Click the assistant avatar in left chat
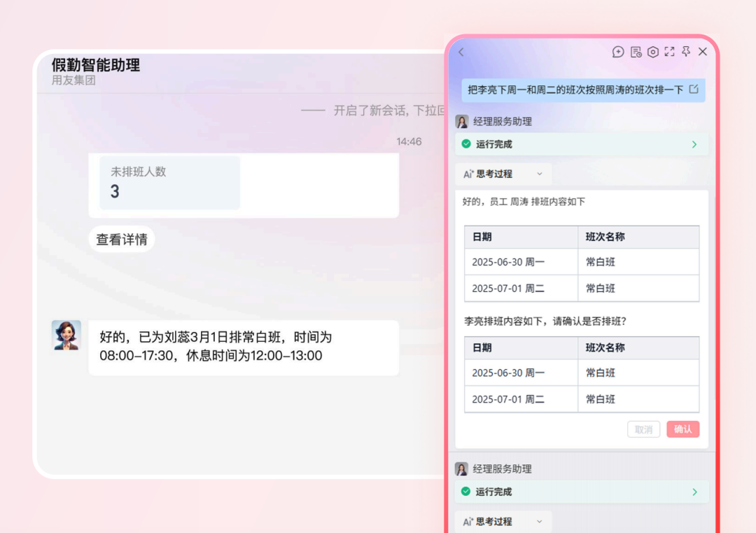 (x=66, y=335)
